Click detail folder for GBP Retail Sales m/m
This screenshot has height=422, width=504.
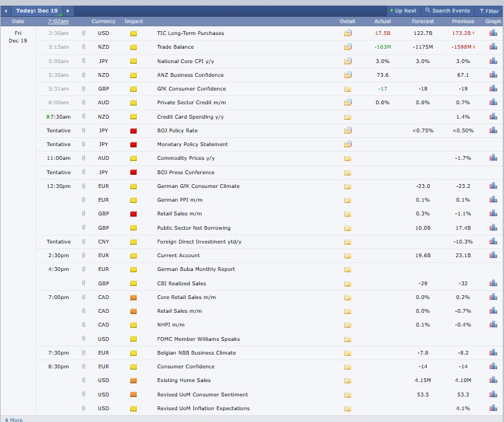tap(347, 214)
